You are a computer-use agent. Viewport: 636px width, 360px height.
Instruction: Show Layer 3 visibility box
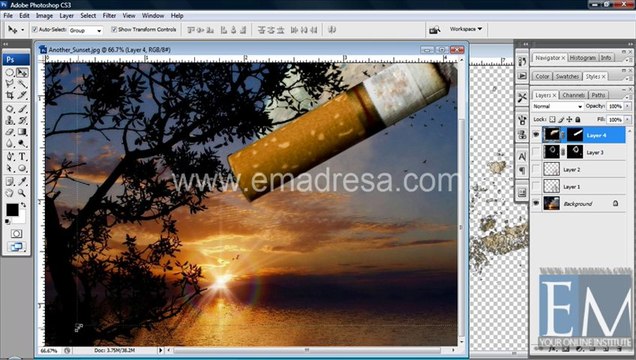[x=536, y=152]
